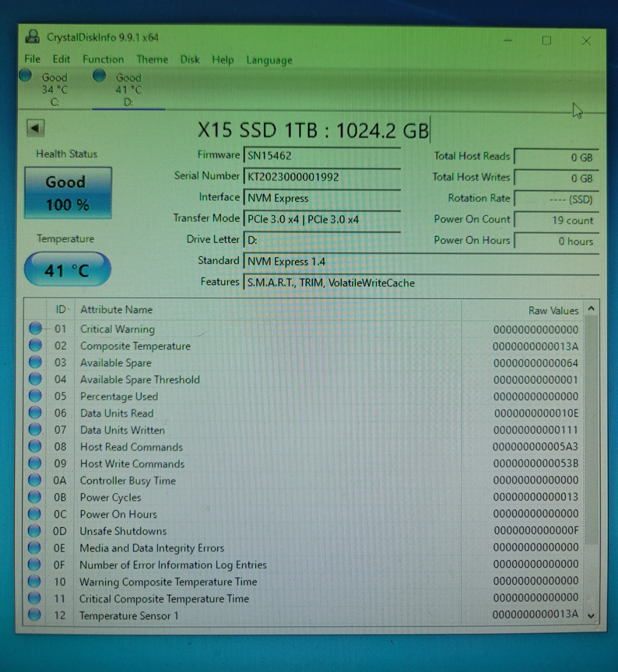Click the status circle for Critical Warning
This screenshot has width=618, height=672.
pos(35,329)
